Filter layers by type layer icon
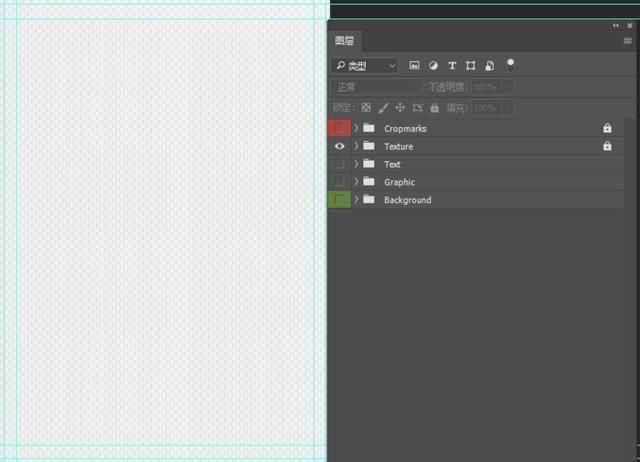The height and width of the screenshot is (462, 640). (452, 66)
